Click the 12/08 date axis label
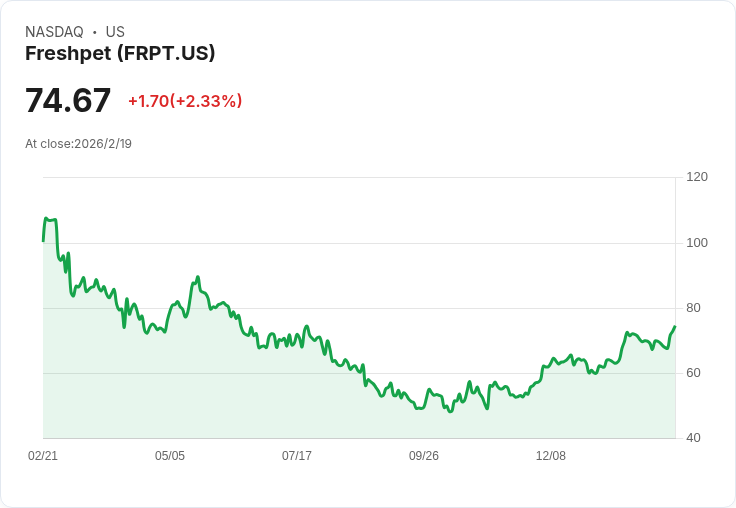 (x=551, y=456)
